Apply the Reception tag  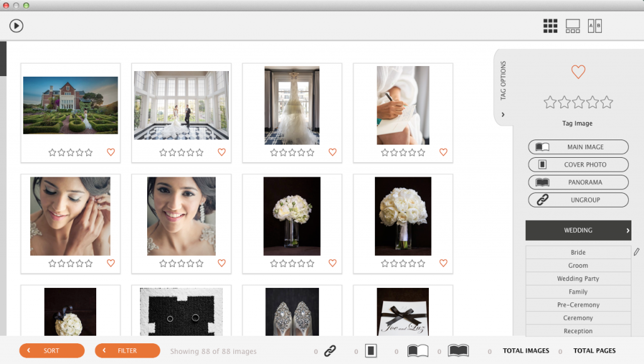(x=579, y=331)
